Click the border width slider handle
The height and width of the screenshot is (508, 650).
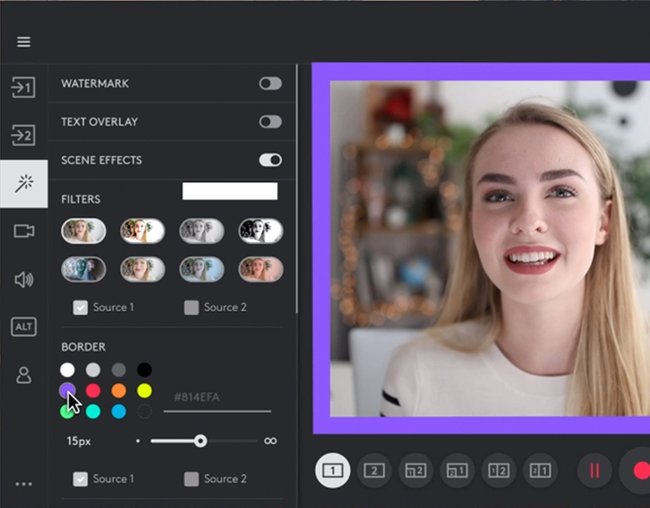click(201, 441)
